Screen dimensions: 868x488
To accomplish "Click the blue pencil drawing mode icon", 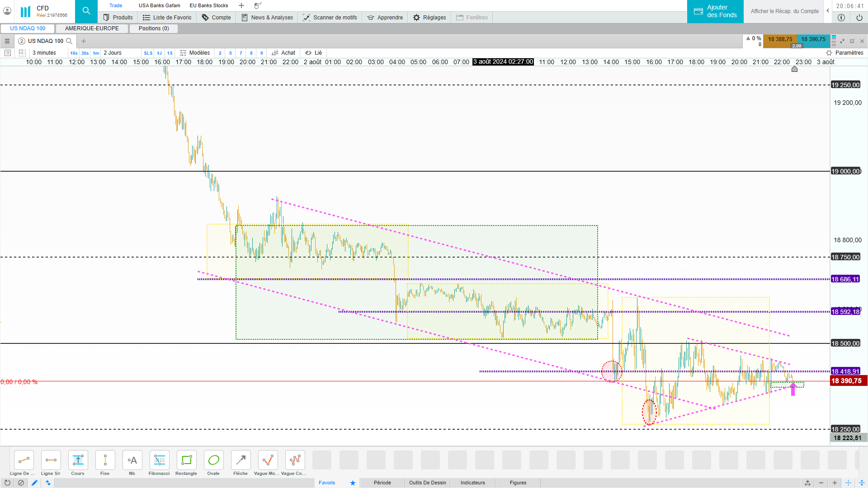I will click(x=34, y=483).
